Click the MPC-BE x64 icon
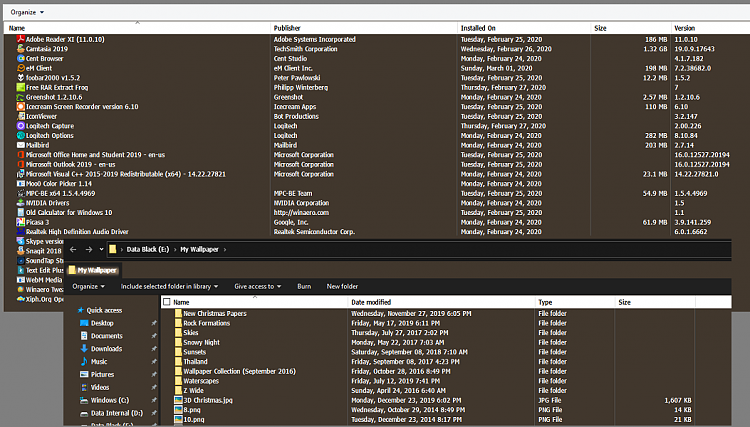The height and width of the screenshot is (427, 750). click(21, 193)
